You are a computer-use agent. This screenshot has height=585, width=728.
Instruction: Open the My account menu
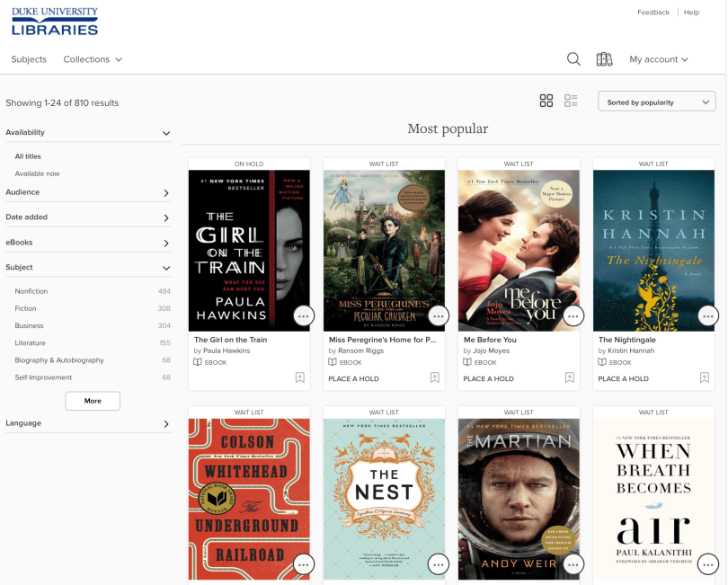658,59
